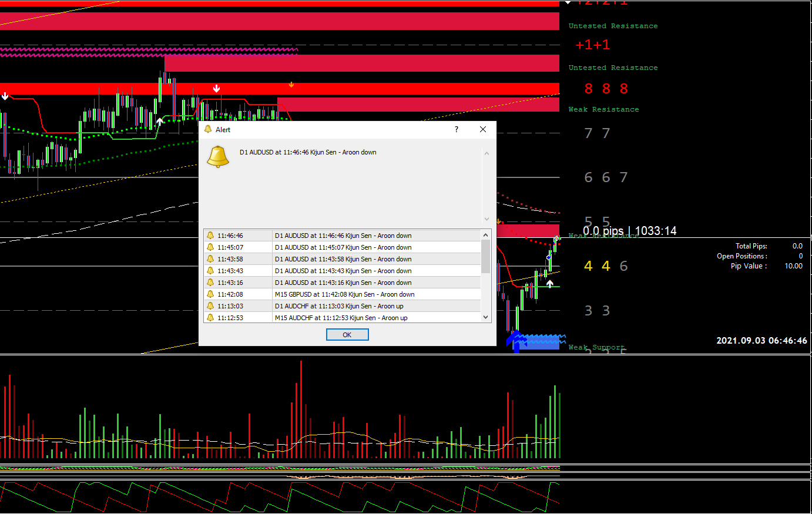Click the timestamp '2021.09.03 06:46:46'
The image size is (812, 514).
click(x=761, y=341)
